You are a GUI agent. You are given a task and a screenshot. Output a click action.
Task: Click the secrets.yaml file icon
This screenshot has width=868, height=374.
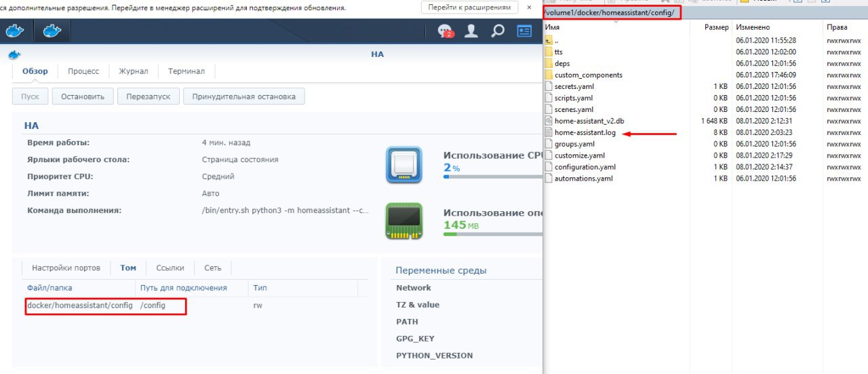point(549,87)
